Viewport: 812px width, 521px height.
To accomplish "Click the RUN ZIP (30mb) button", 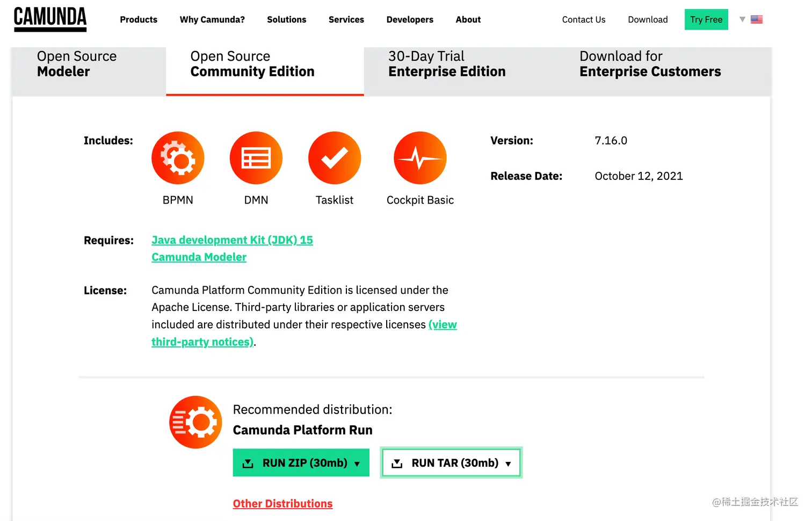I will (301, 462).
